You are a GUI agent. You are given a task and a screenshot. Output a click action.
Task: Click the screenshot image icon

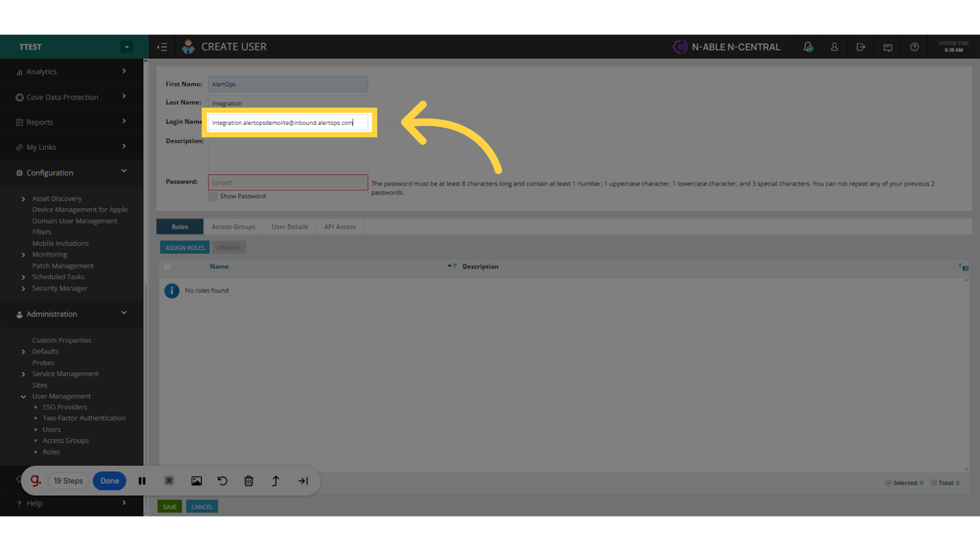click(196, 481)
